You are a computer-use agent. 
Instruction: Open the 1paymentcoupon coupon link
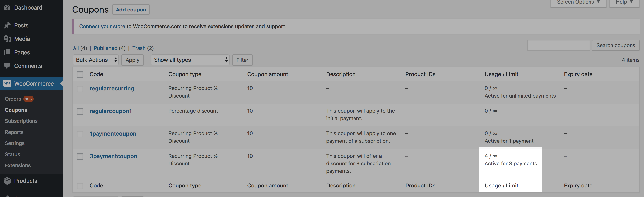point(113,134)
